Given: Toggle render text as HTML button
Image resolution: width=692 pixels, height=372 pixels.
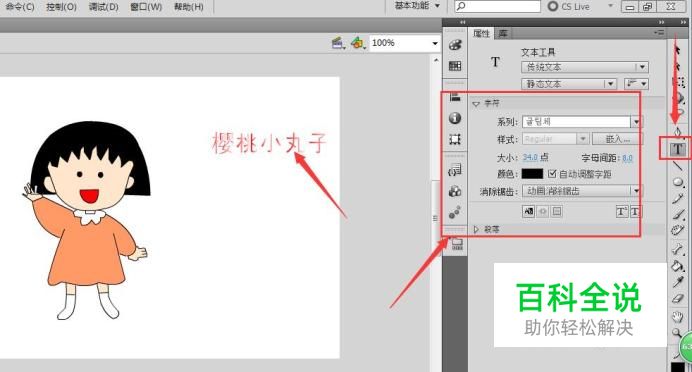Looking at the screenshot, I should [x=543, y=211].
